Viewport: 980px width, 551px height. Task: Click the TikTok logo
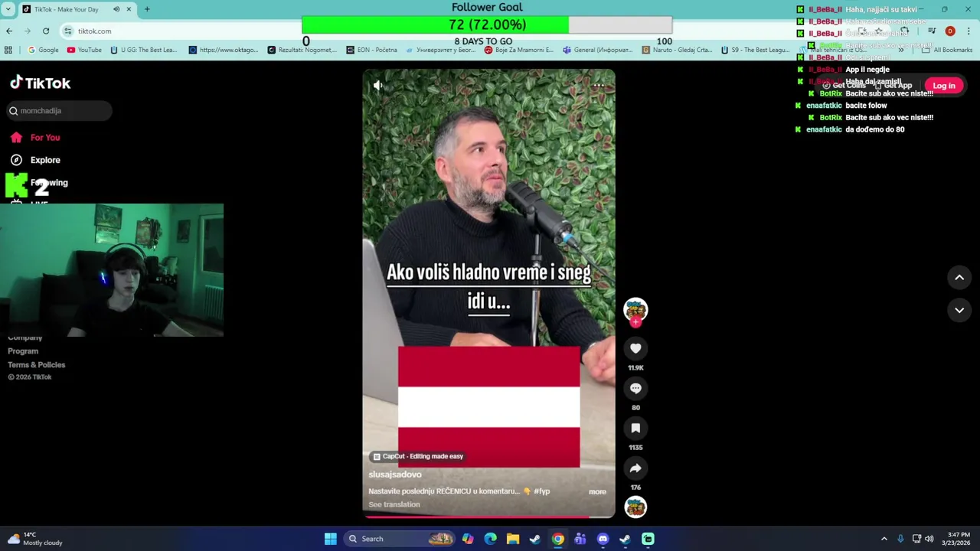tap(40, 83)
